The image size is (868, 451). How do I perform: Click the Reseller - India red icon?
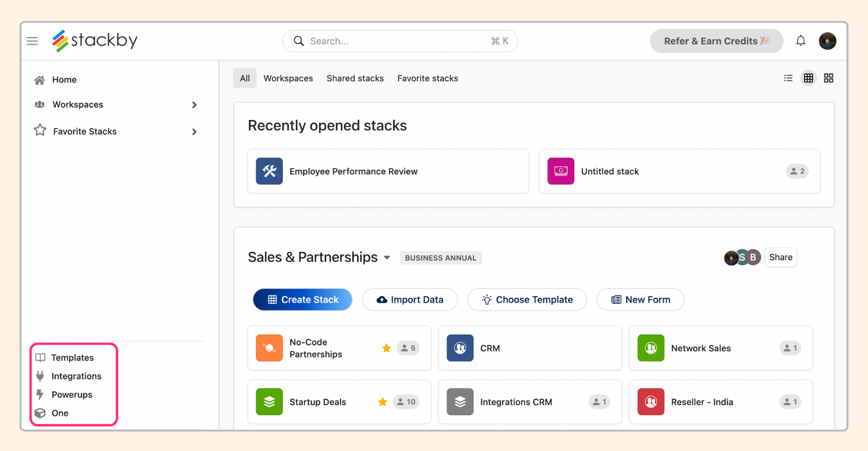651,402
